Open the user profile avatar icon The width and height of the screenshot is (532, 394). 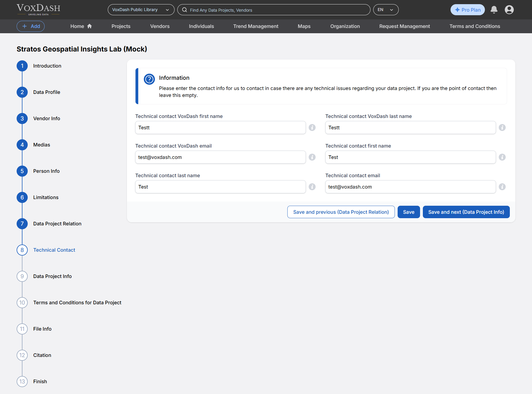(x=509, y=10)
